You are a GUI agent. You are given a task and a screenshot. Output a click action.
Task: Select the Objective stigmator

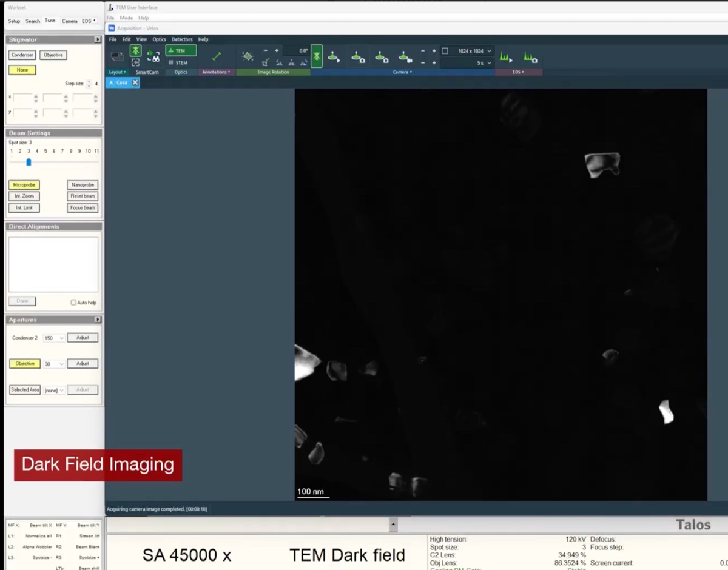(x=53, y=55)
